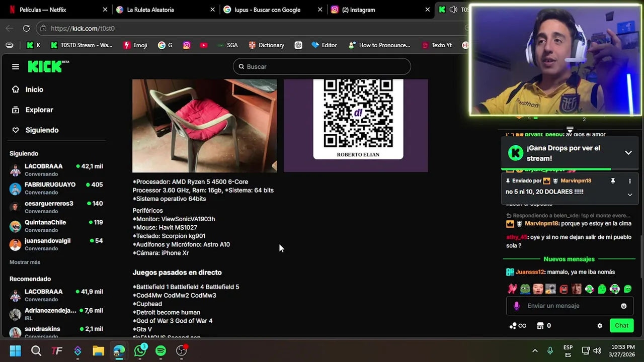Click browser back arrow
644x362 pixels.
pos(9,28)
